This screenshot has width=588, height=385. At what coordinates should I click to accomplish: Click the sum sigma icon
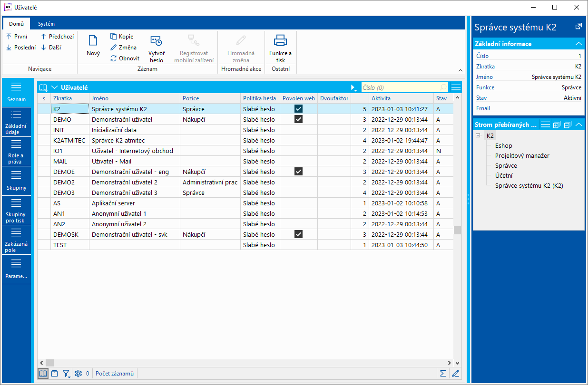click(443, 374)
